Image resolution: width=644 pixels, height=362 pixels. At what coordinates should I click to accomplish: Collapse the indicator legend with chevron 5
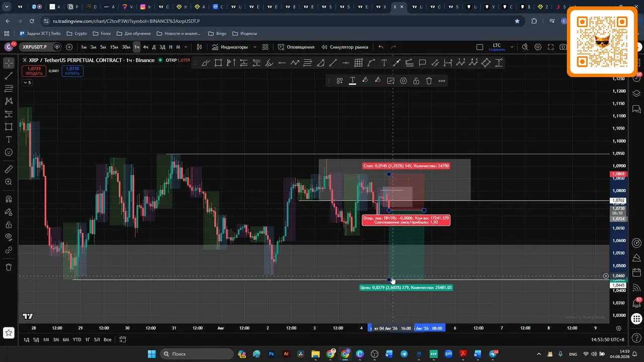click(x=27, y=82)
